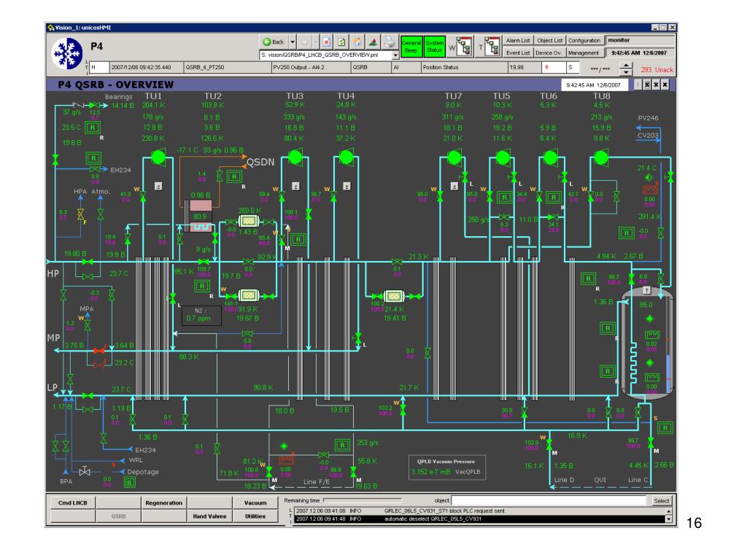Open the Utilities button

(x=255, y=516)
